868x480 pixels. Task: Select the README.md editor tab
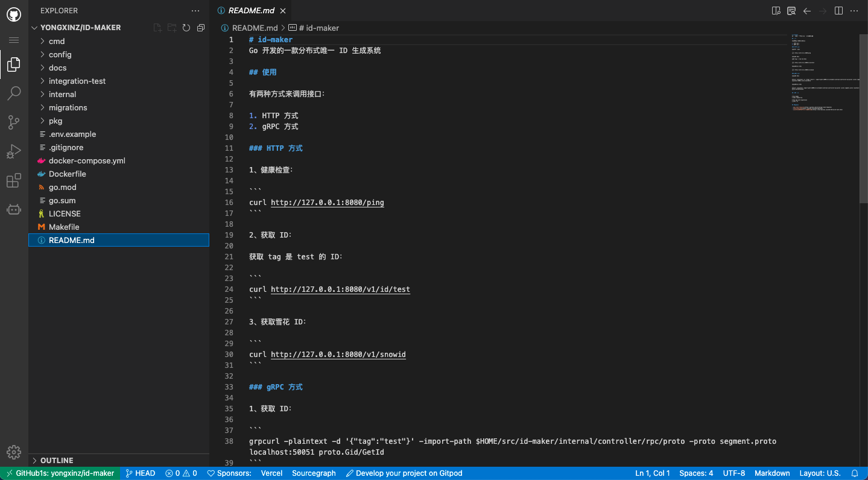click(250, 11)
